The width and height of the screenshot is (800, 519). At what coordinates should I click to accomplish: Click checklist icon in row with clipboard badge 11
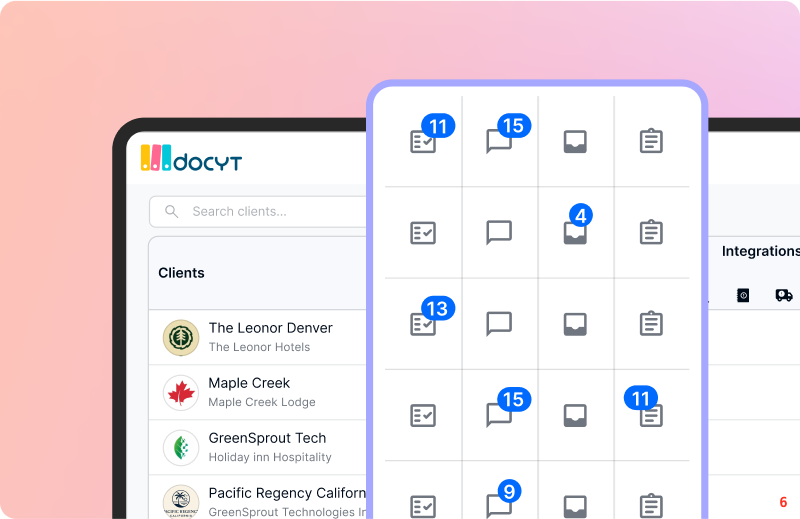click(423, 415)
